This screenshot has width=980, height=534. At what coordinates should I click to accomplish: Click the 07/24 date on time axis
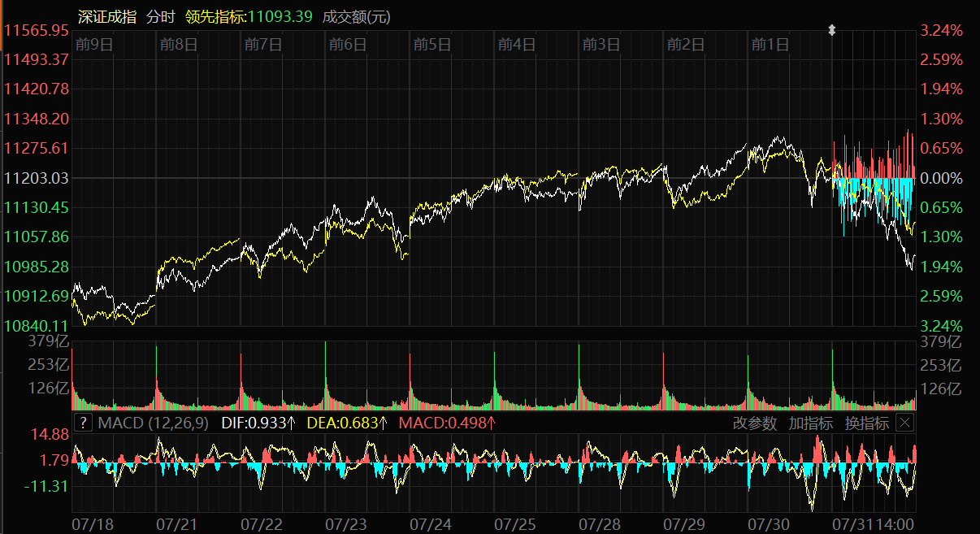click(x=431, y=523)
